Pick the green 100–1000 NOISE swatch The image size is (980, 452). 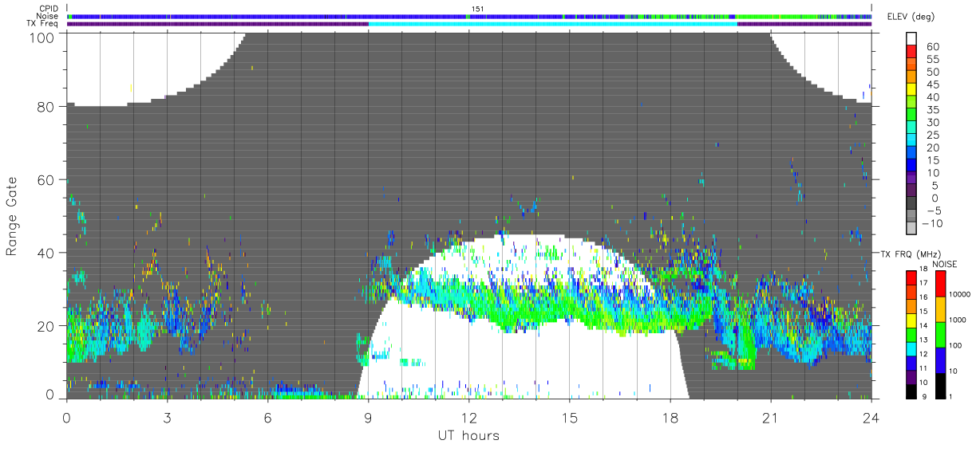940,335
